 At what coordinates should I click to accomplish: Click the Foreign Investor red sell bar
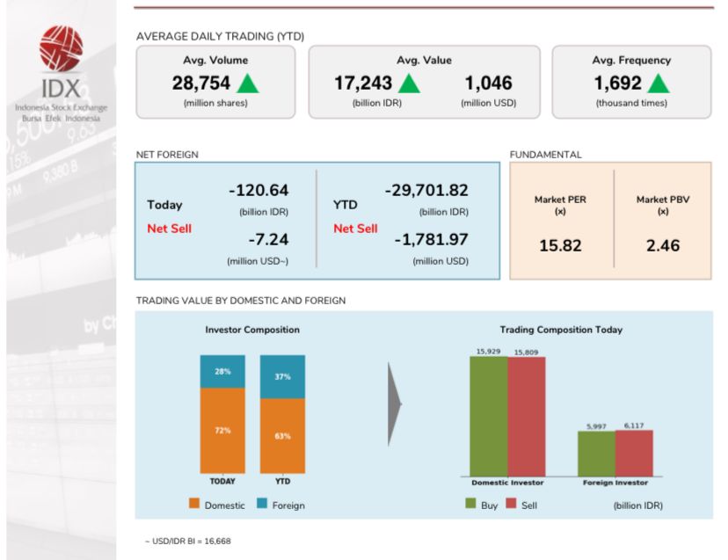pyautogui.click(x=634, y=452)
